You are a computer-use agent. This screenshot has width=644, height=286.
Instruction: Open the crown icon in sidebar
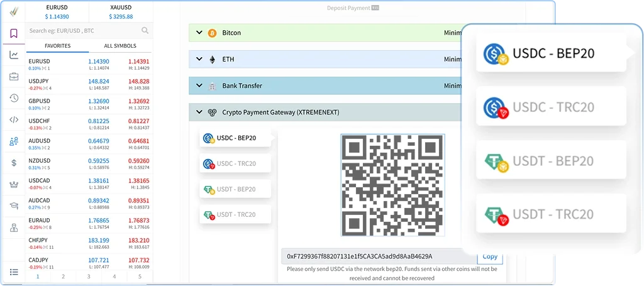click(x=14, y=184)
